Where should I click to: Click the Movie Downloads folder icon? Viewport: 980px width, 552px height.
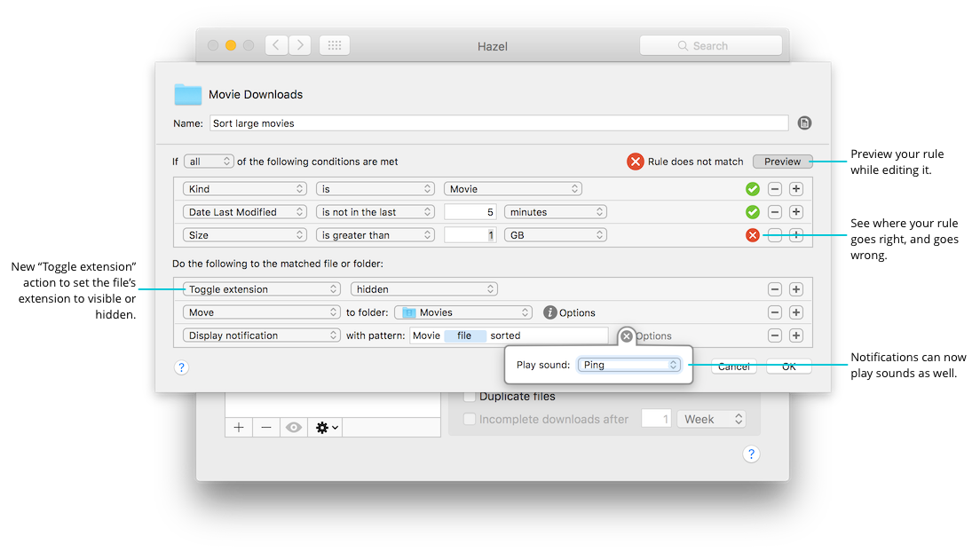click(x=187, y=94)
